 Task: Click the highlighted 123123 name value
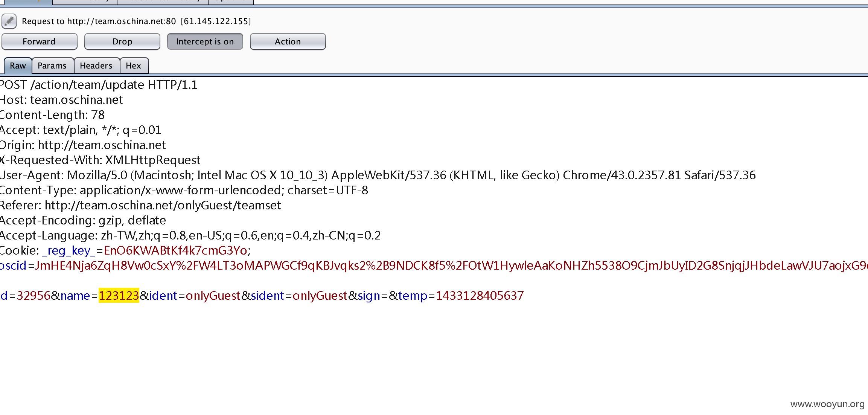coord(119,296)
